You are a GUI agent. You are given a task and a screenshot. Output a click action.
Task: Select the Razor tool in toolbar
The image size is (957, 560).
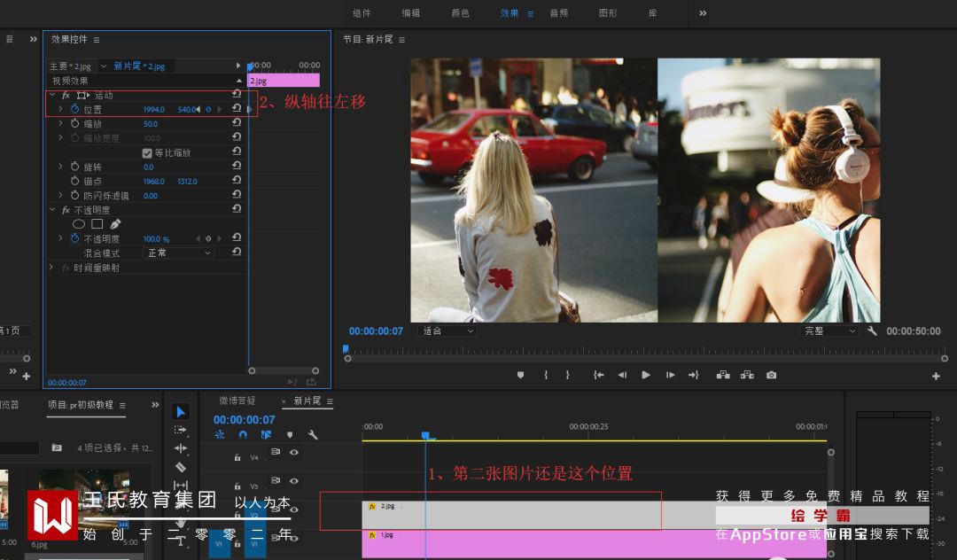(x=181, y=467)
